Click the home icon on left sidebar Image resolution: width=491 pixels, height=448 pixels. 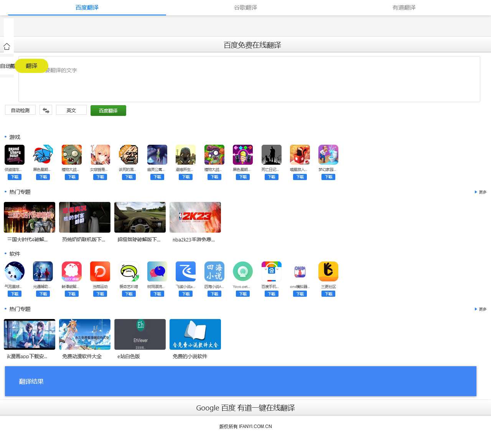[7, 47]
